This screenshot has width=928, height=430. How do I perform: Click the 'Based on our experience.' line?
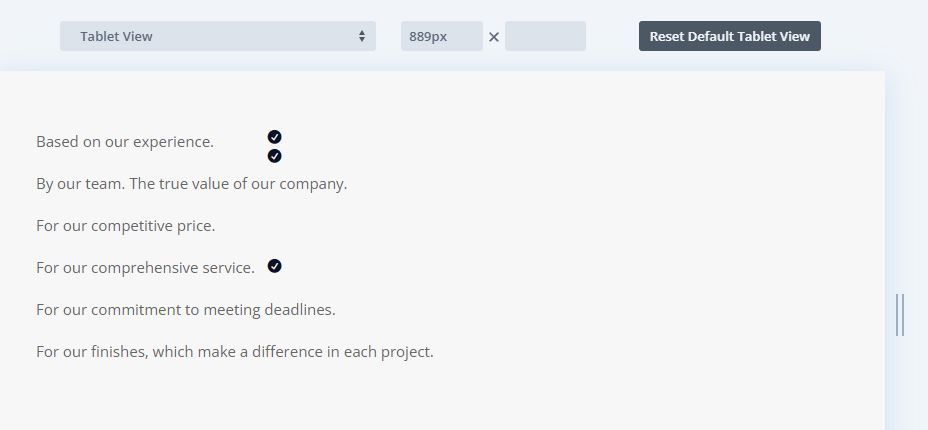[125, 142]
